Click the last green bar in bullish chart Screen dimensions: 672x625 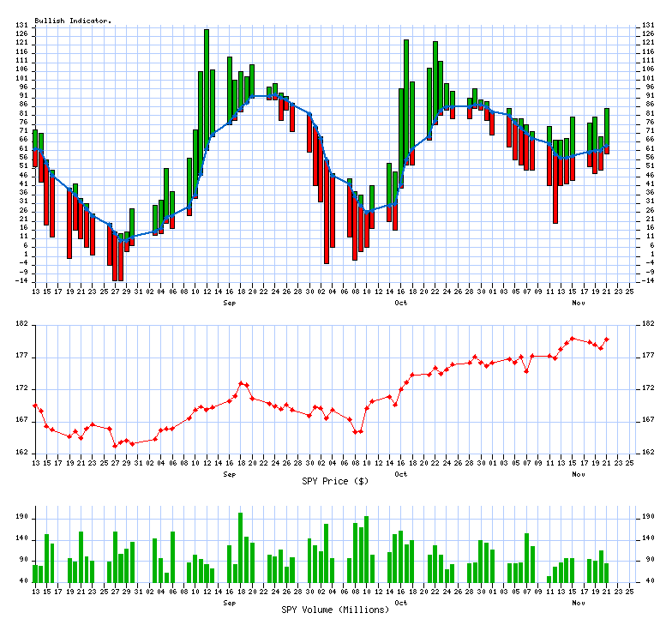pos(607,127)
